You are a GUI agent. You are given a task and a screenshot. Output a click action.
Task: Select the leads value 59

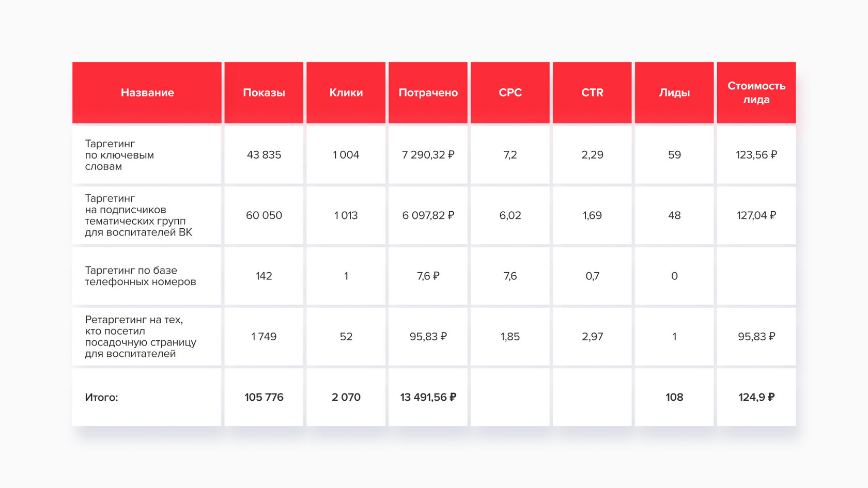click(674, 155)
